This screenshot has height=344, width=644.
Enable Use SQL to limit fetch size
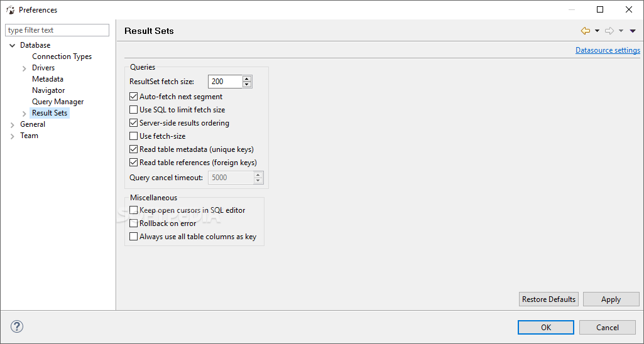133,110
